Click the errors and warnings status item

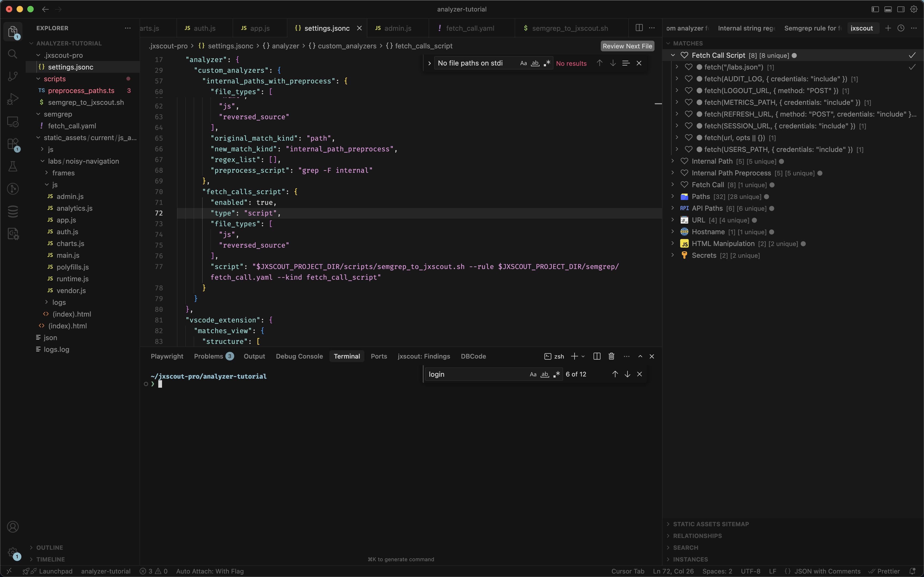(153, 571)
